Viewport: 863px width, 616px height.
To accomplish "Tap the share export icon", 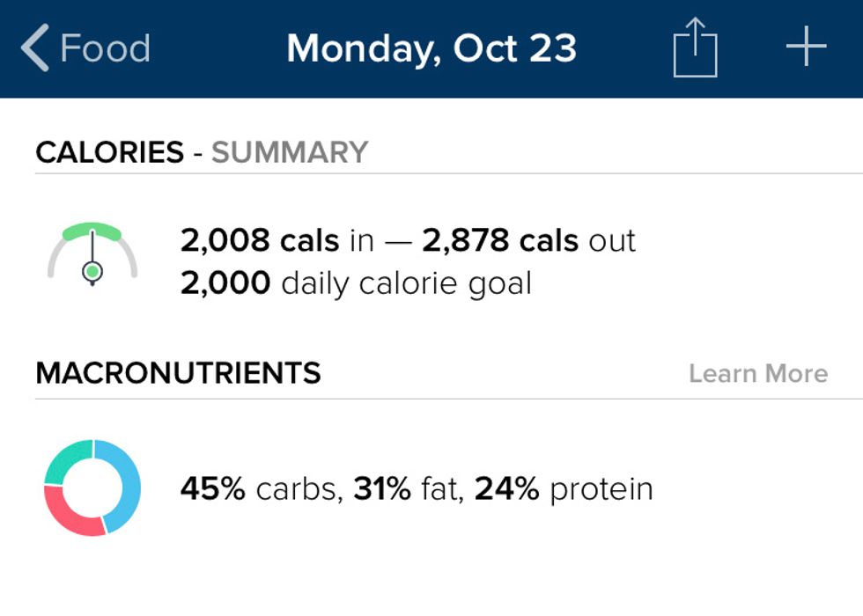I will [695, 48].
